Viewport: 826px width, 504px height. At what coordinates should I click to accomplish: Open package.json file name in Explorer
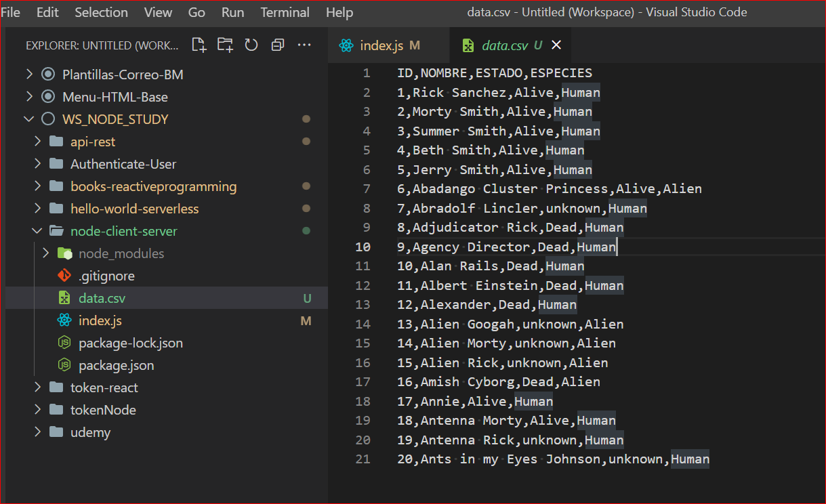(116, 365)
